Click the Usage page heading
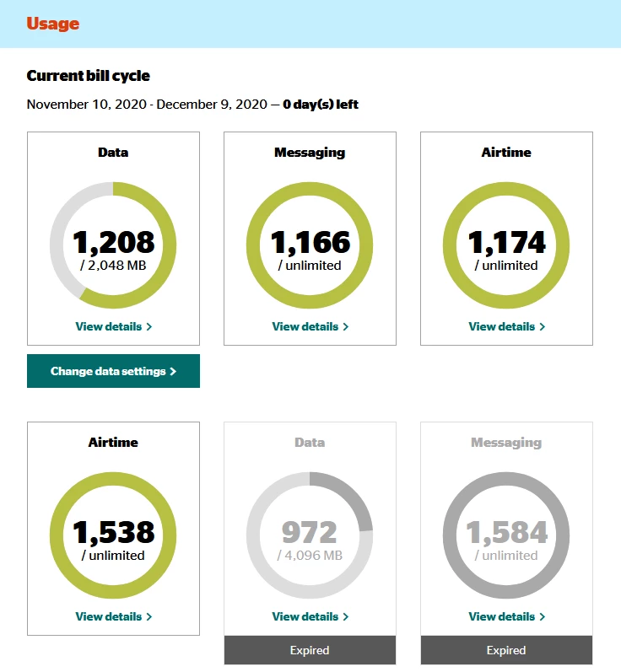The width and height of the screenshot is (621, 672). point(53,24)
